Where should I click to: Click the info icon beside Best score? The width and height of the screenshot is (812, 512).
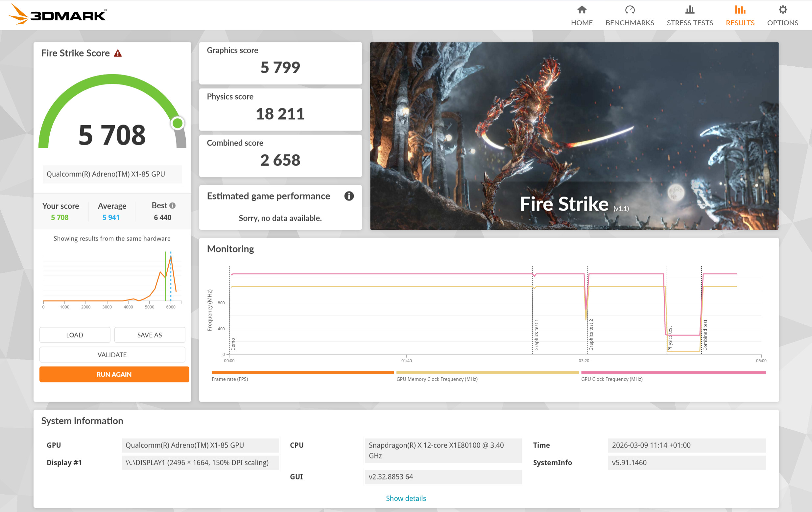173,206
